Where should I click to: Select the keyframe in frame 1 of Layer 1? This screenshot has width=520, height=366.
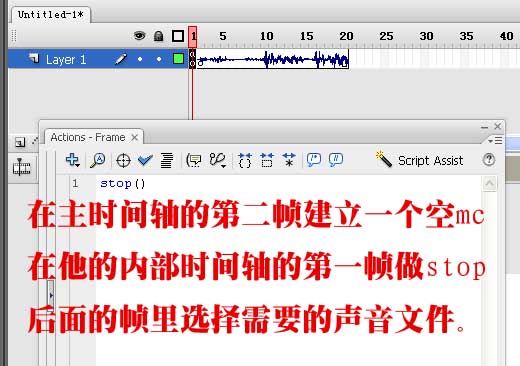192,59
